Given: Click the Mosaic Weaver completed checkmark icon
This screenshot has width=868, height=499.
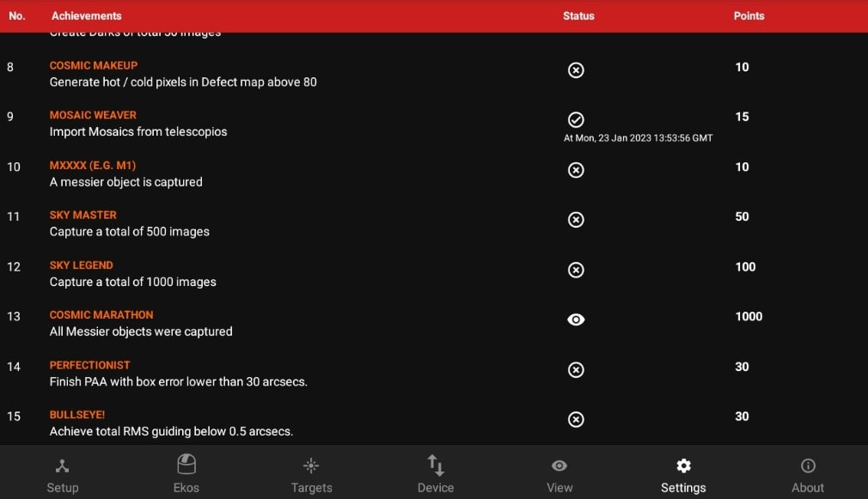Looking at the screenshot, I should click(576, 119).
